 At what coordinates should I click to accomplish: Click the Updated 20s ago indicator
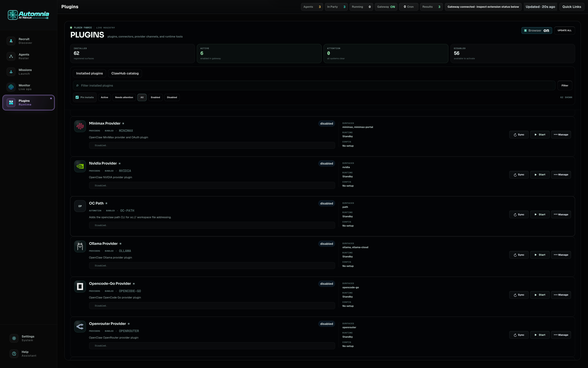tap(540, 7)
